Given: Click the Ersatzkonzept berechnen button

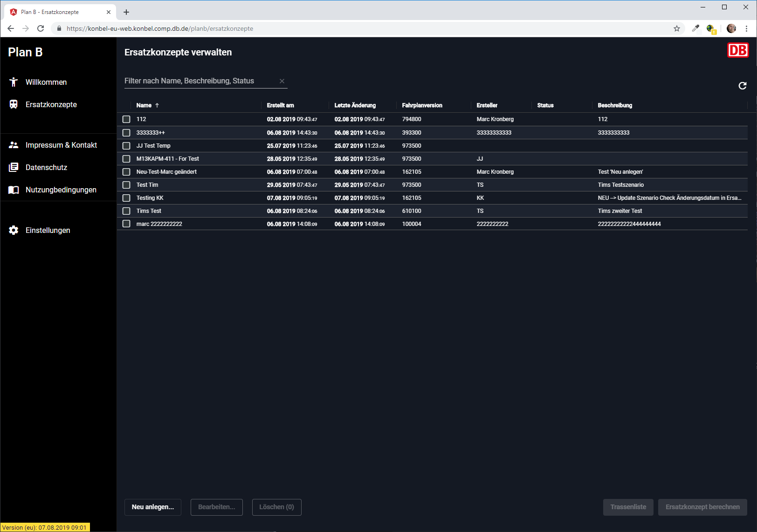Looking at the screenshot, I should click(x=702, y=507).
